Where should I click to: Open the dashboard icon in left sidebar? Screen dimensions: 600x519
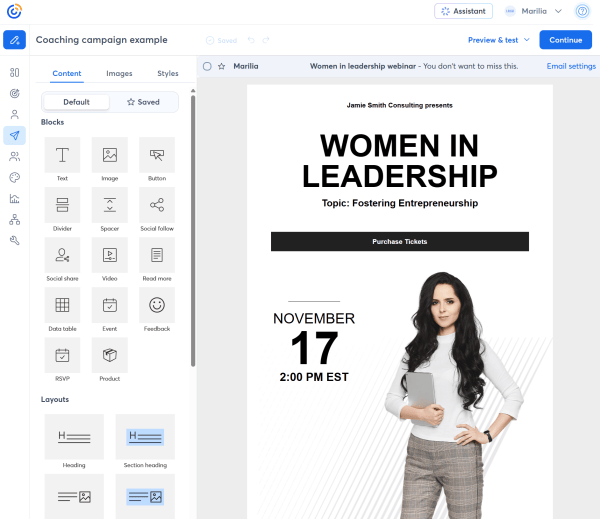point(15,72)
